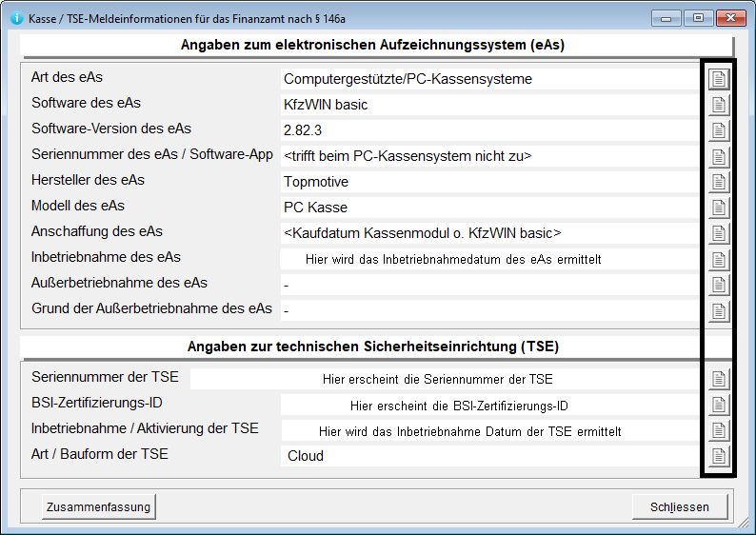Viewport: 756px width, 535px height.
Task: Copy the 'Hersteller des eAs' value icon
Action: 719,182
